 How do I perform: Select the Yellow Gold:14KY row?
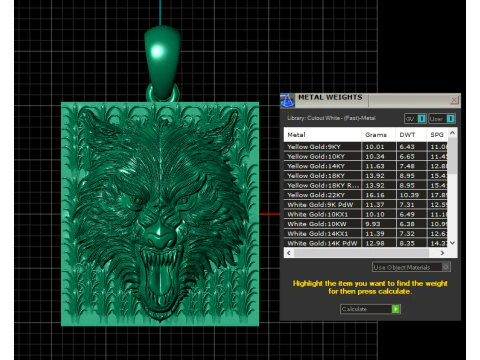click(x=366, y=166)
